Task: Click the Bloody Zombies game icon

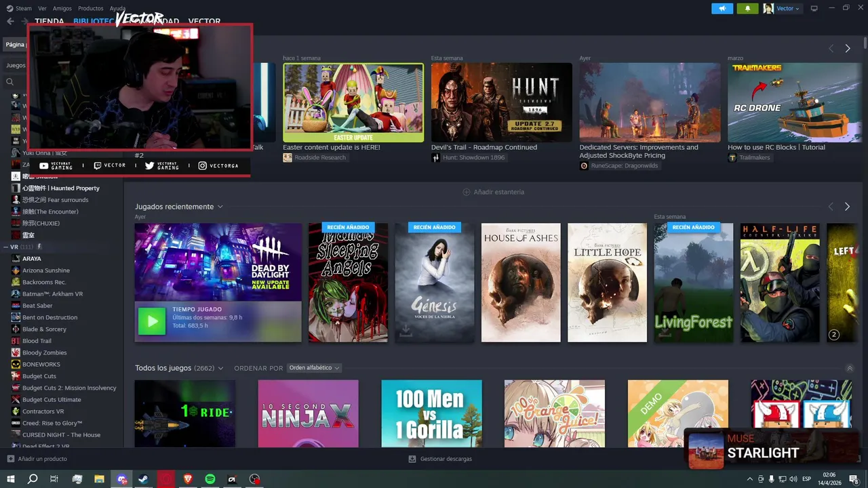Action: tap(16, 352)
